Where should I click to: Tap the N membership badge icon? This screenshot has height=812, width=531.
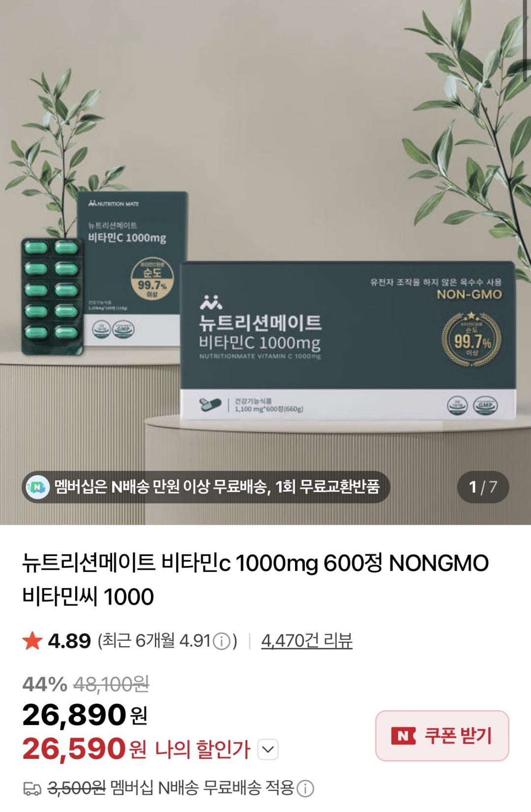pos(38,487)
